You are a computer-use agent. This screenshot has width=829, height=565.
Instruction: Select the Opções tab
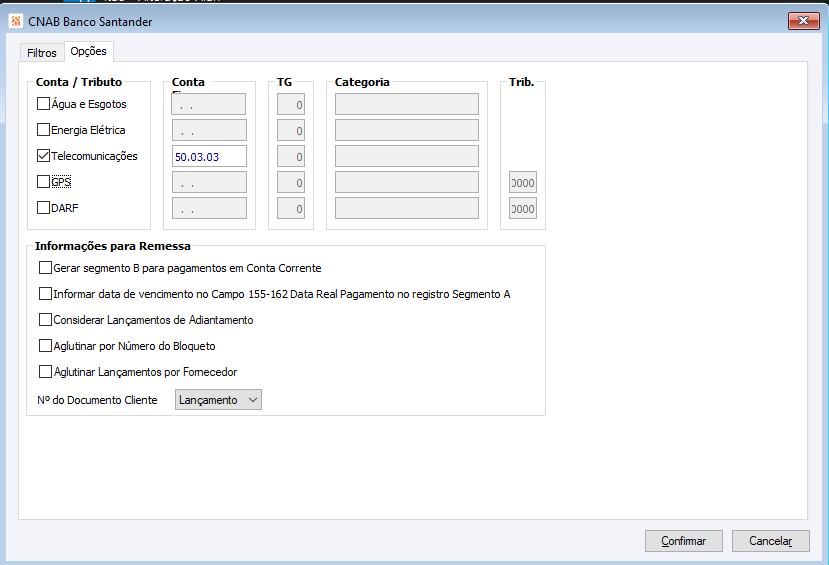[x=88, y=51]
